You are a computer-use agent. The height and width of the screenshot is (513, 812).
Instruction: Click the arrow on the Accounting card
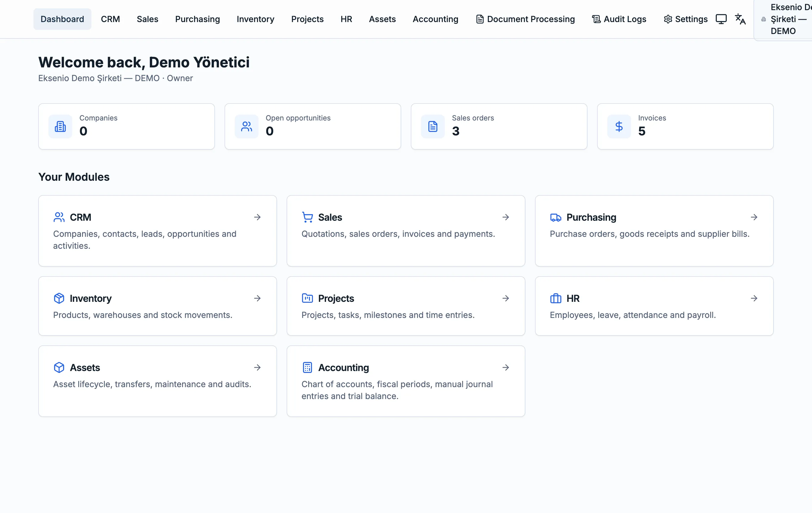click(505, 367)
